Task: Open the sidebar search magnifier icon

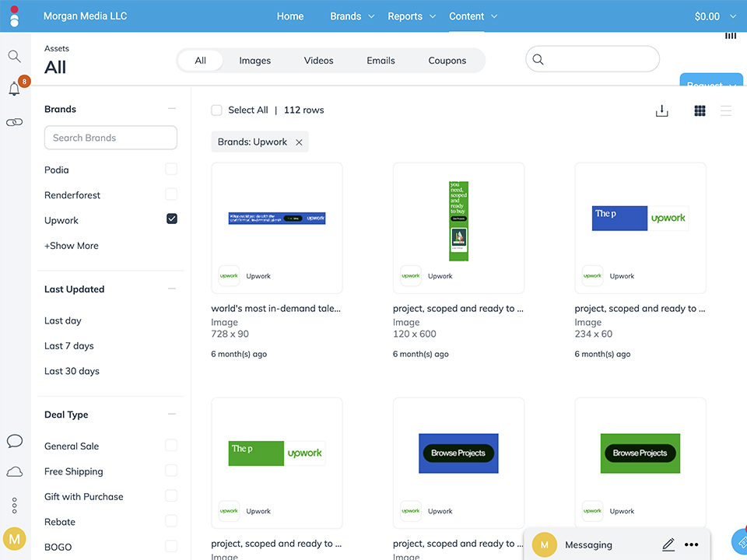Action: (x=14, y=56)
